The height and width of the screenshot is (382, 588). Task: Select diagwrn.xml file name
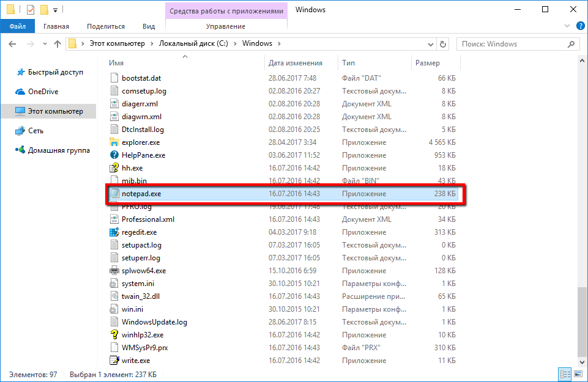point(142,117)
